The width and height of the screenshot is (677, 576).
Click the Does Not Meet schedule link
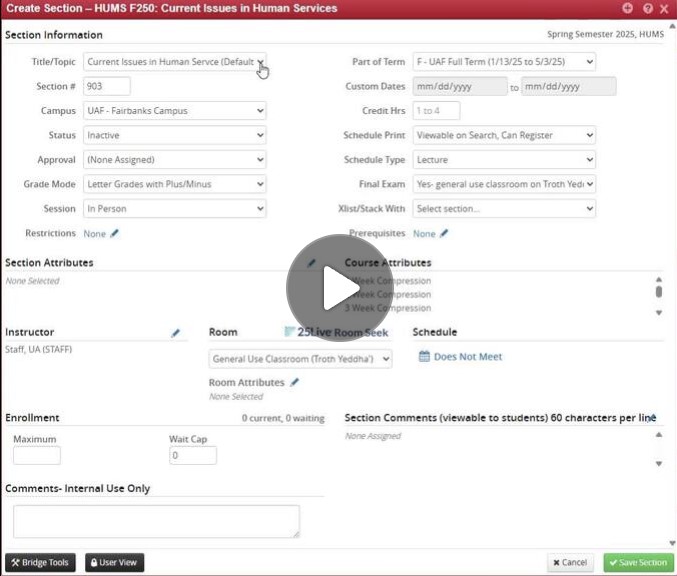(x=467, y=357)
